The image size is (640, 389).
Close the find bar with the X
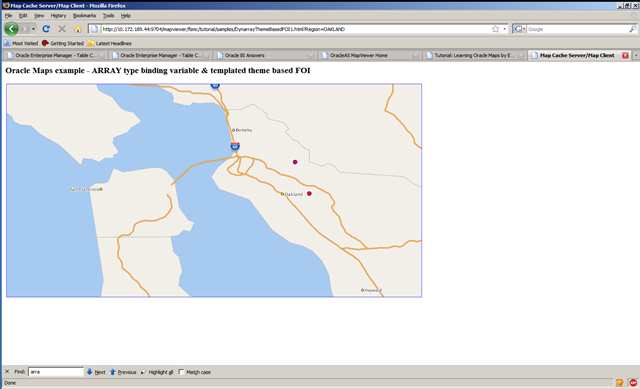7,371
